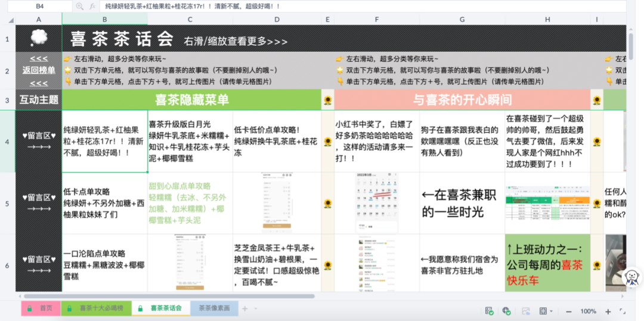This screenshot has width=644, height=321.
Task: Select row 6 header
Action: click(x=7, y=265)
